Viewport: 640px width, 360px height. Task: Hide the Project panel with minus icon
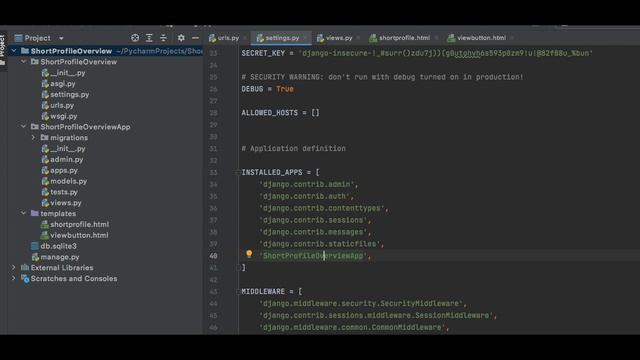196,38
